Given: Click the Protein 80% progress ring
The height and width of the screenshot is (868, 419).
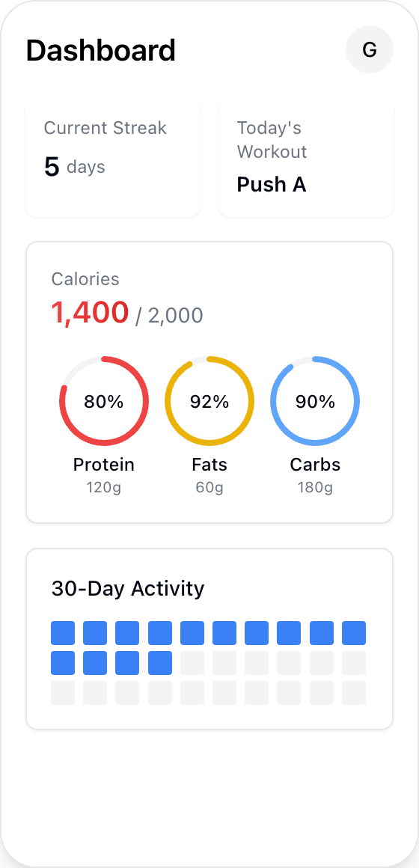Looking at the screenshot, I should tap(104, 401).
